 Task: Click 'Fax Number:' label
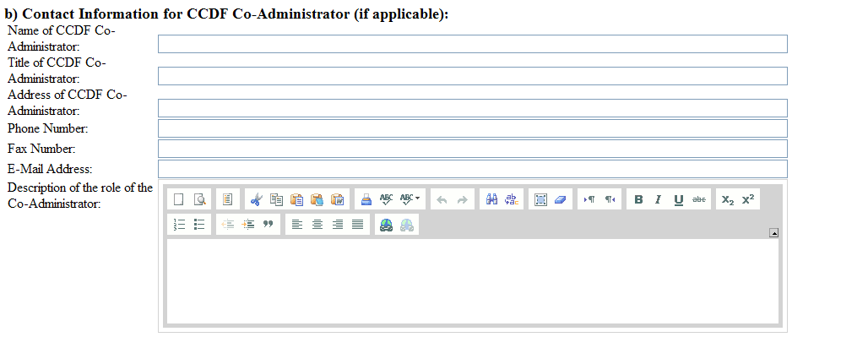(x=41, y=149)
